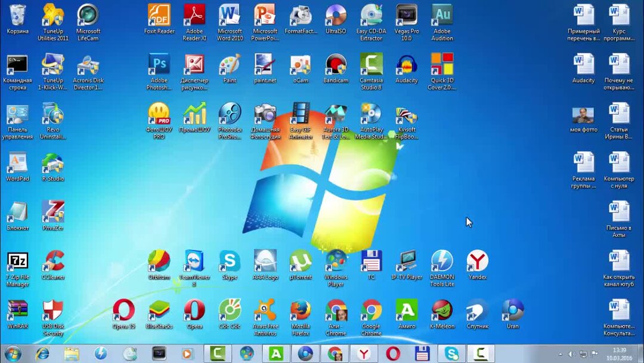Open Internet Explorer from the taskbar
644x363 pixels.
[x=42, y=354]
